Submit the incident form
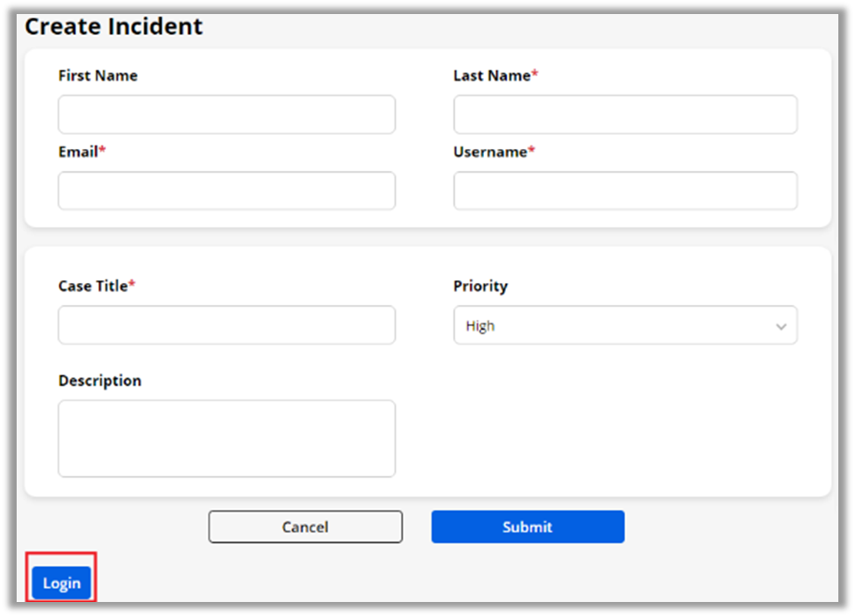Image resolution: width=855 pixels, height=616 pixels. [527, 527]
